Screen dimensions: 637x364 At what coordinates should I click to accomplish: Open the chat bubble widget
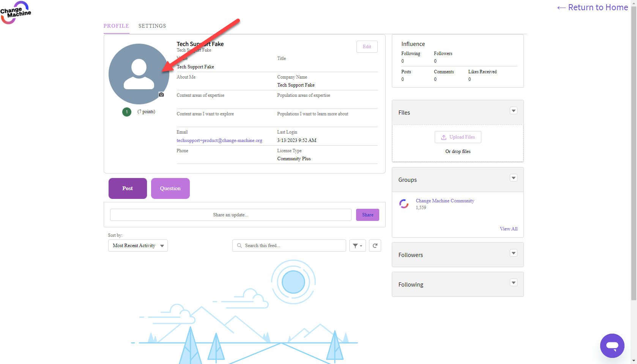(x=612, y=346)
